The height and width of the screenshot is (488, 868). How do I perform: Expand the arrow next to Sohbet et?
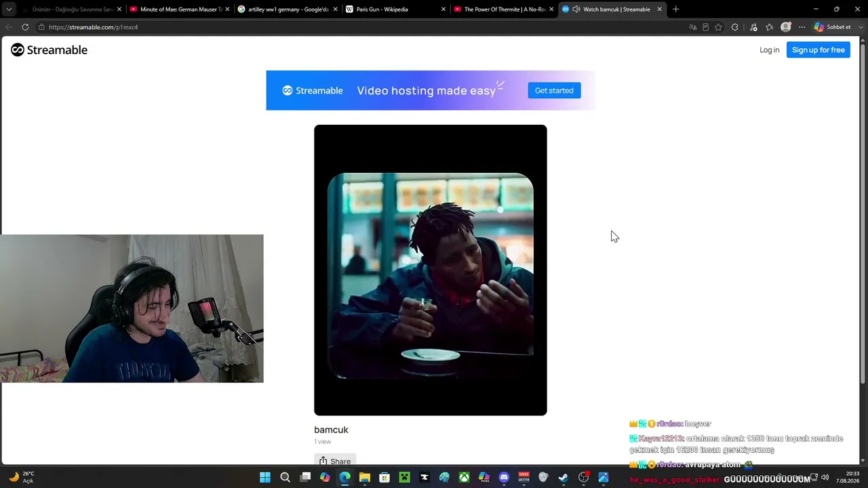(861, 27)
